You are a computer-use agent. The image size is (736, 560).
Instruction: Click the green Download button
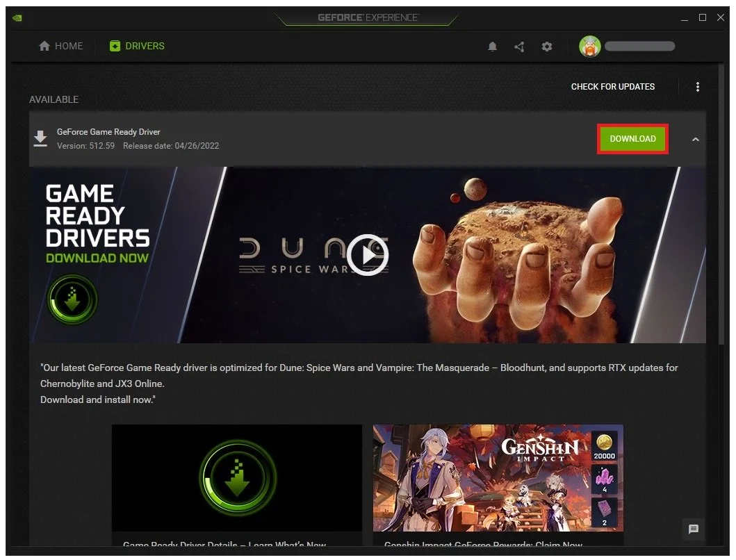[x=632, y=139]
